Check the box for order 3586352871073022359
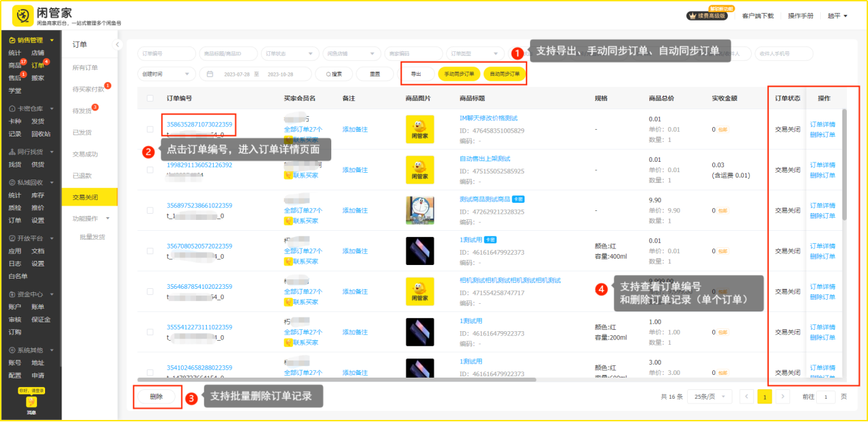868x422 pixels. point(150,129)
